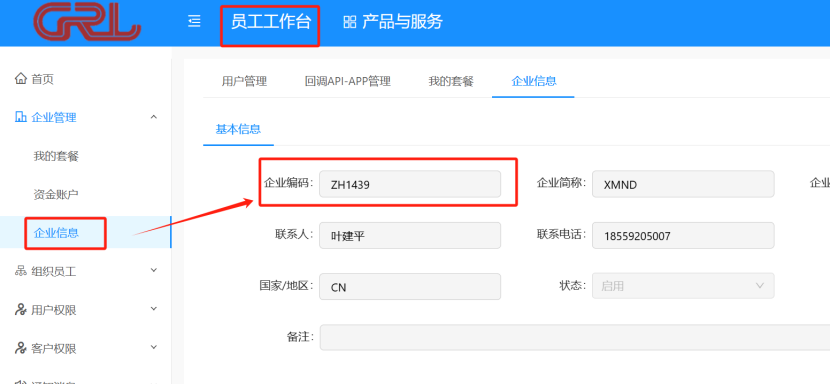Click the GRL logo
The image size is (831, 385).
point(86,22)
